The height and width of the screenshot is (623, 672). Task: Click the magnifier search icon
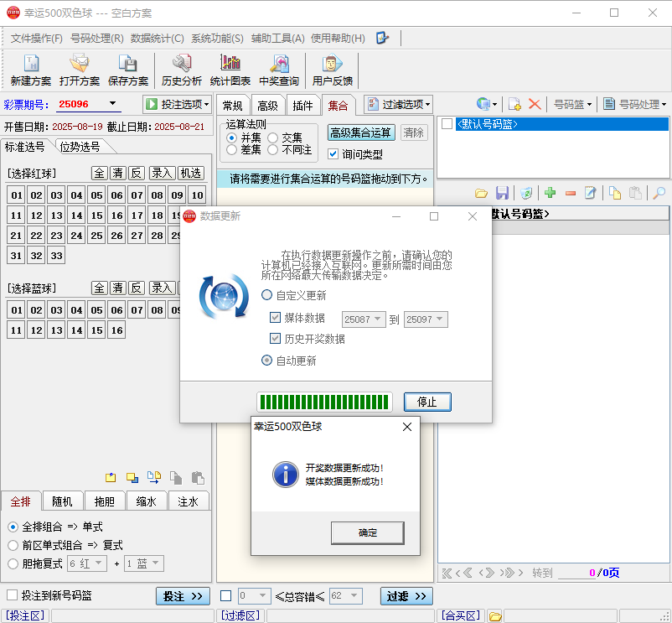659,193
